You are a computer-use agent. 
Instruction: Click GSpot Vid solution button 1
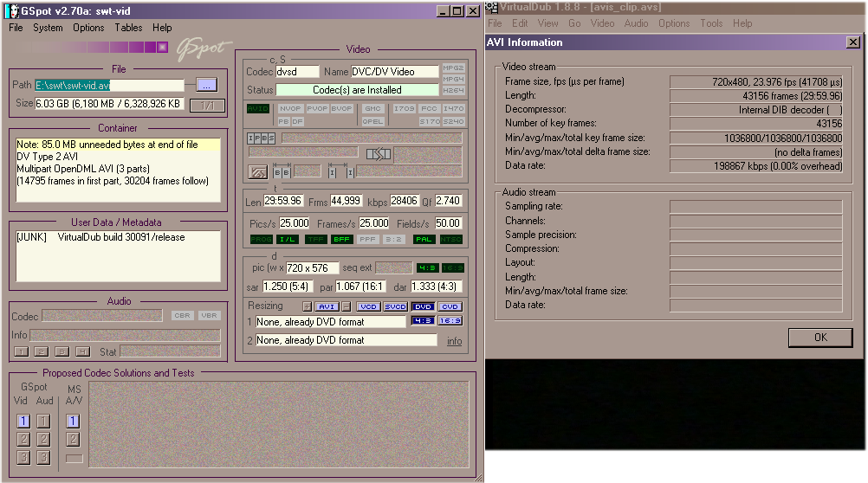(x=23, y=421)
